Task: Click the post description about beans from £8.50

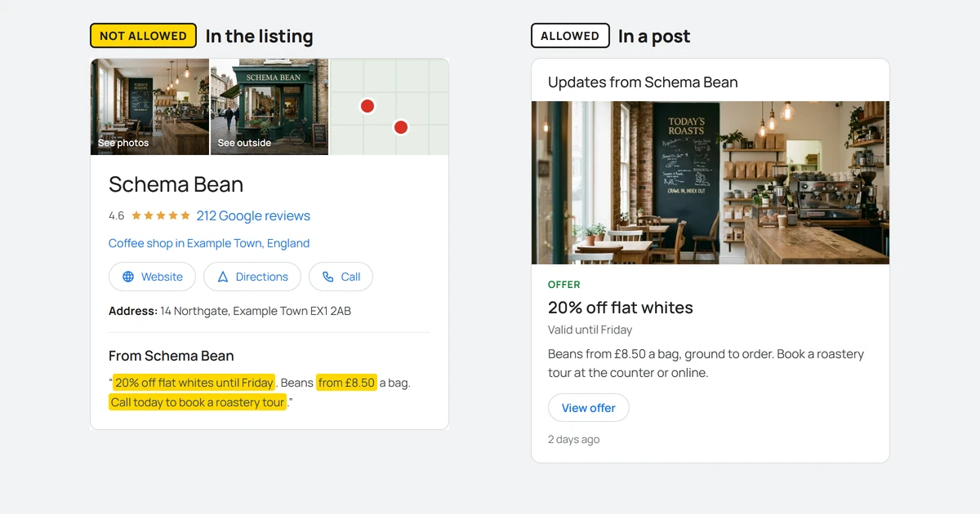Action: 706,363
